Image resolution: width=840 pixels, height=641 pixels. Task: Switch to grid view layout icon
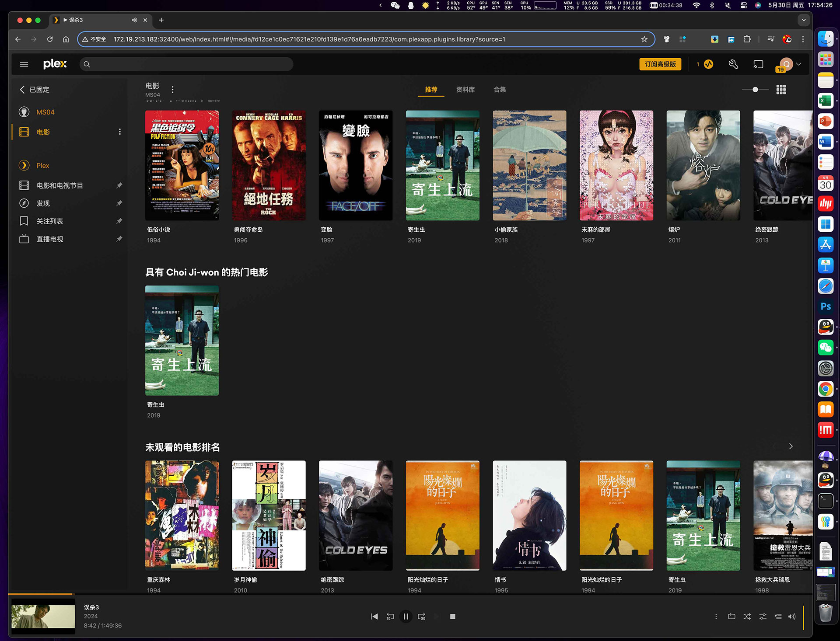tap(781, 90)
